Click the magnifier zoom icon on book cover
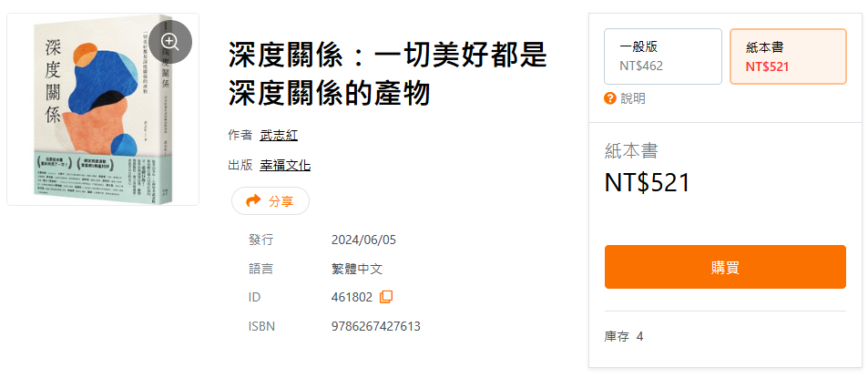The image size is (868, 378). click(x=170, y=42)
